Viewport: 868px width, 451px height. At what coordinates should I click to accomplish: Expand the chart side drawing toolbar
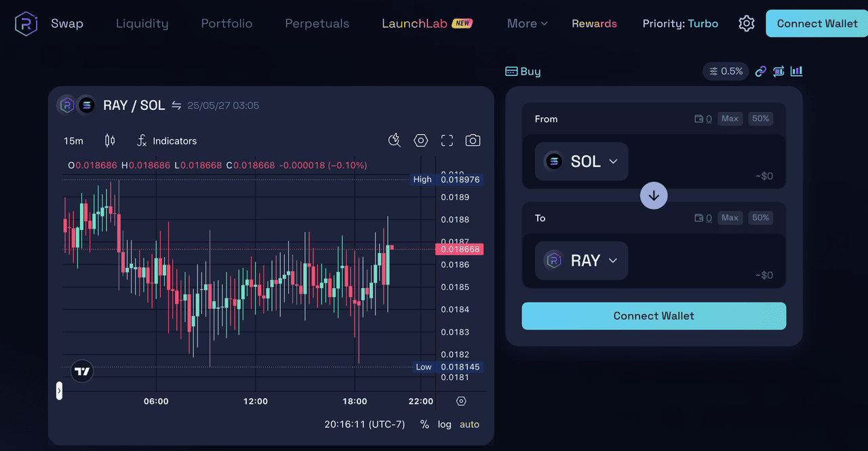click(59, 391)
